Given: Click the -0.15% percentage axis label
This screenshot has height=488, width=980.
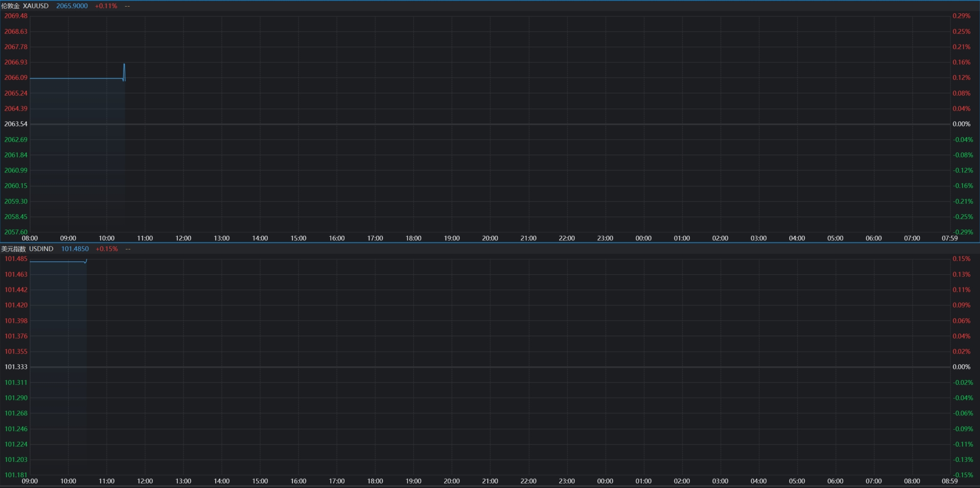Looking at the screenshot, I should point(963,475).
